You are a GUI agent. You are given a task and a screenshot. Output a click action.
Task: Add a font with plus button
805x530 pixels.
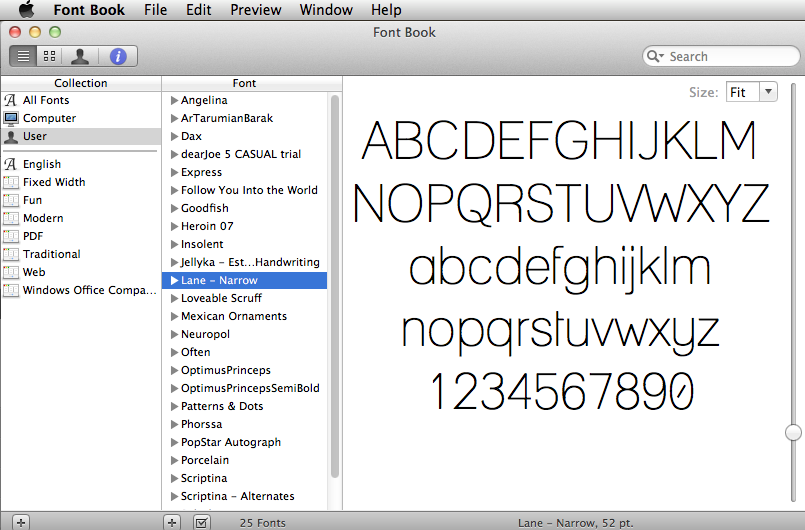(171, 522)
